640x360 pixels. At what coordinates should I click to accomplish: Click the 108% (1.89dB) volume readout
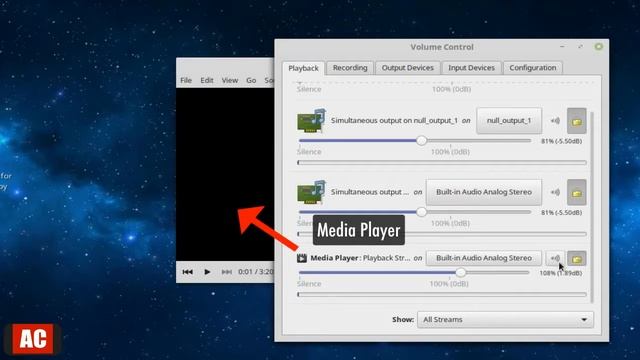click(x=560, y=273)
